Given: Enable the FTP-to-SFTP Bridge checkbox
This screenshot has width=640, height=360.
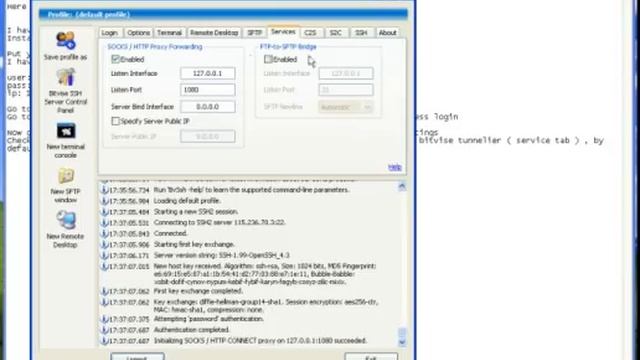Looking at the screenshot, I should tap(268, 59).
